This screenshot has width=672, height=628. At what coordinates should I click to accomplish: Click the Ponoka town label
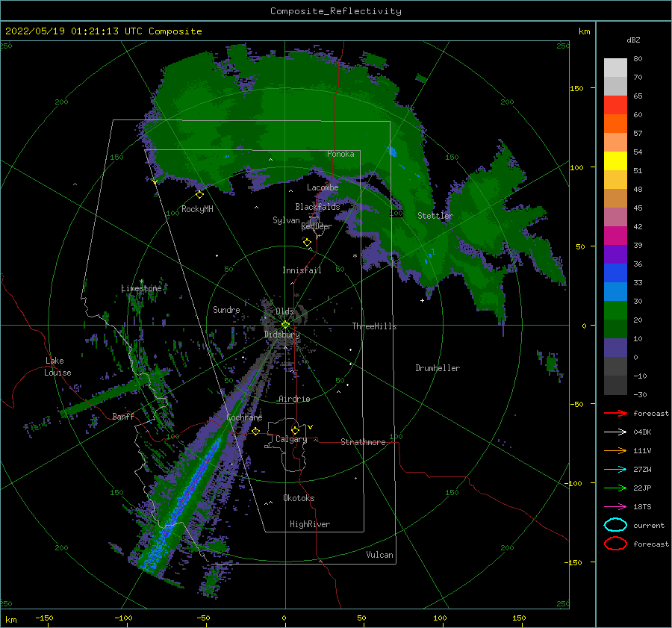(340, 154)
